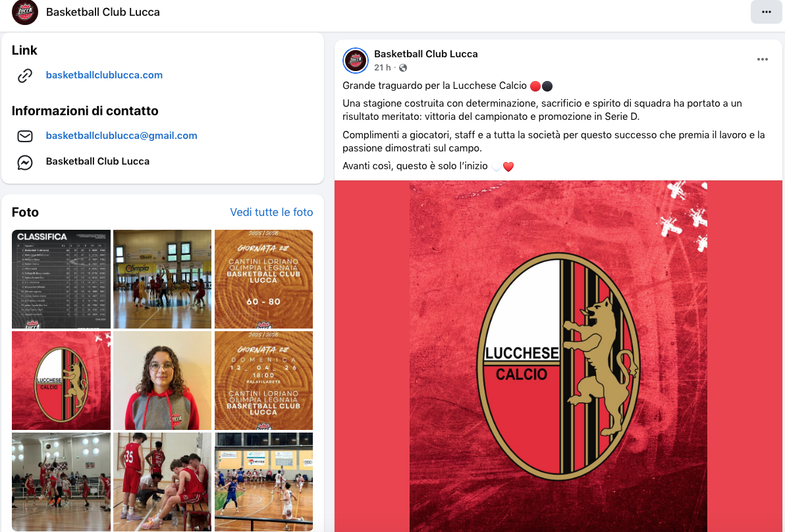785x532 pixels.
Task: Open the page options three-dot button
Action: 766,11
